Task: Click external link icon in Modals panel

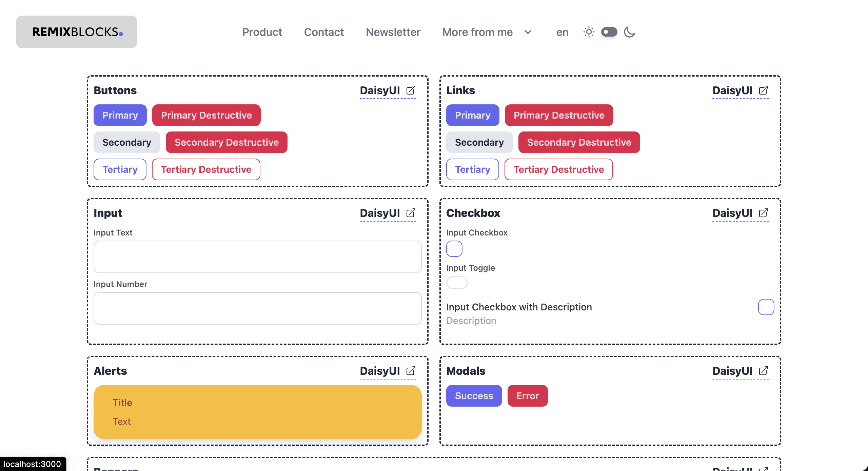Action: pyautogui.click(x=764, y=371)
